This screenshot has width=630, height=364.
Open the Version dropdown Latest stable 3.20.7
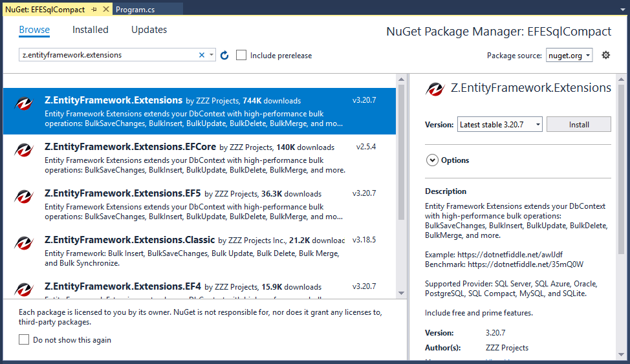499,125
